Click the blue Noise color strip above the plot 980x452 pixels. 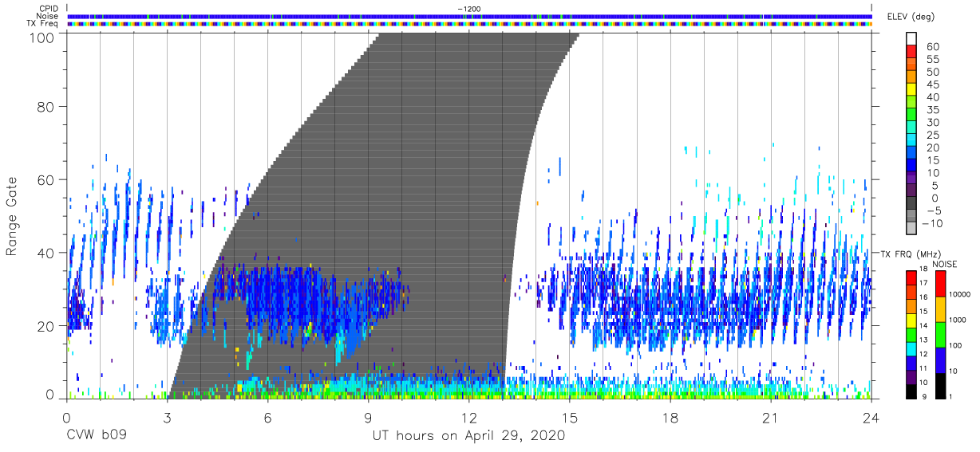[469, 16]
